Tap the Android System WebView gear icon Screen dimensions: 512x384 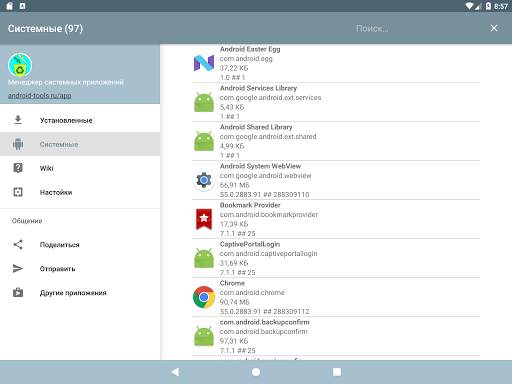point(204,180)
